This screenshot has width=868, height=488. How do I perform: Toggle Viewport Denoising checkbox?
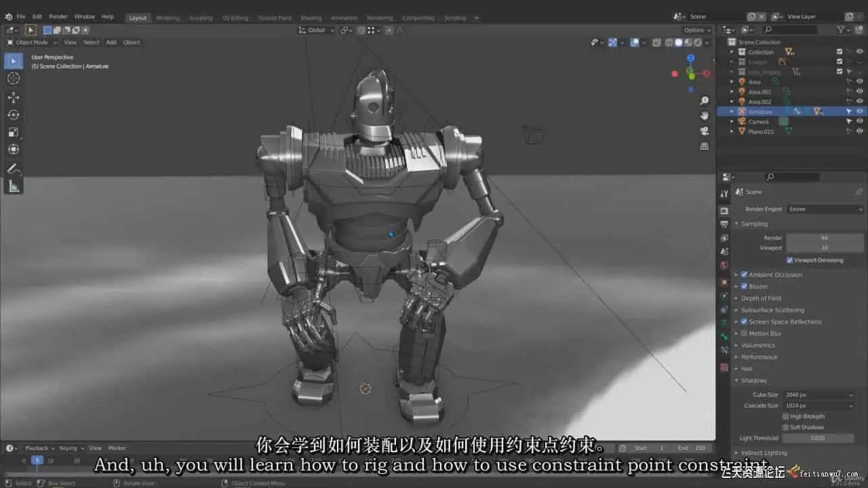coord(789,260)
